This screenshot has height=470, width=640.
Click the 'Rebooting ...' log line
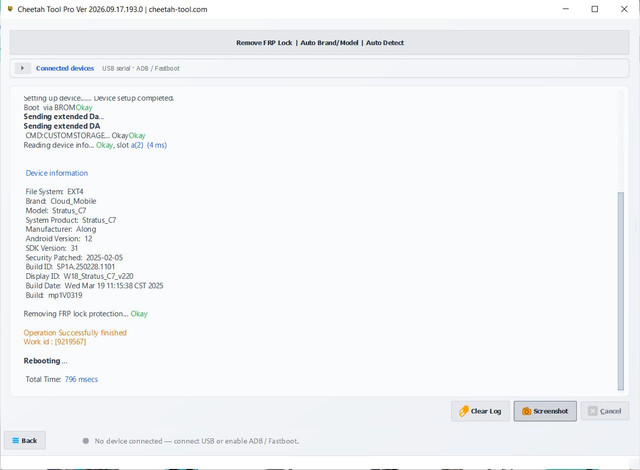(x=45, y=361)
